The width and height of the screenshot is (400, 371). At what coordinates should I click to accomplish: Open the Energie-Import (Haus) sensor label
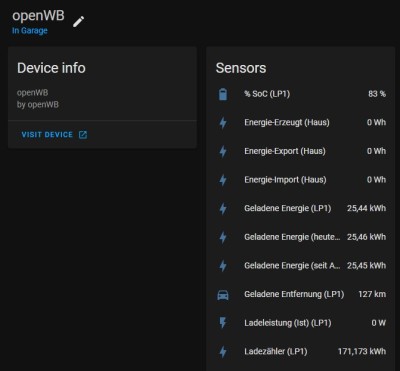coord(285,180)
